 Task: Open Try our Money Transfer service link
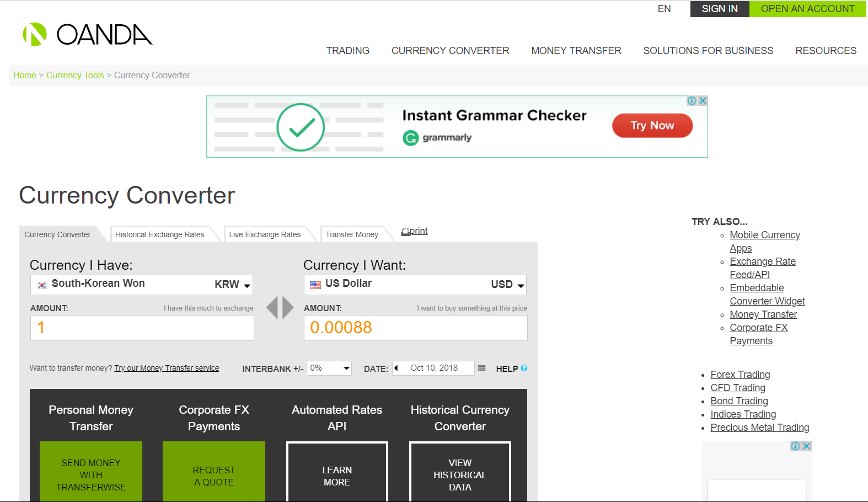tap(167, 368)
